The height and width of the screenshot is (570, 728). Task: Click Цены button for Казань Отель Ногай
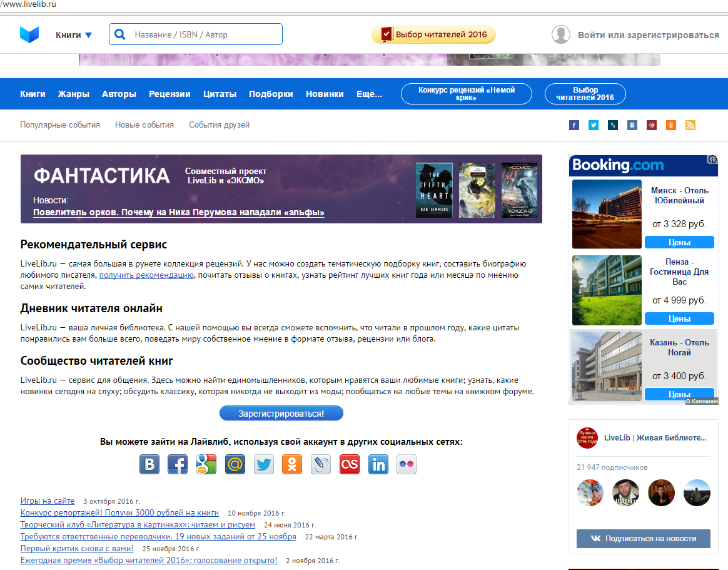click(x=679, y=394)
